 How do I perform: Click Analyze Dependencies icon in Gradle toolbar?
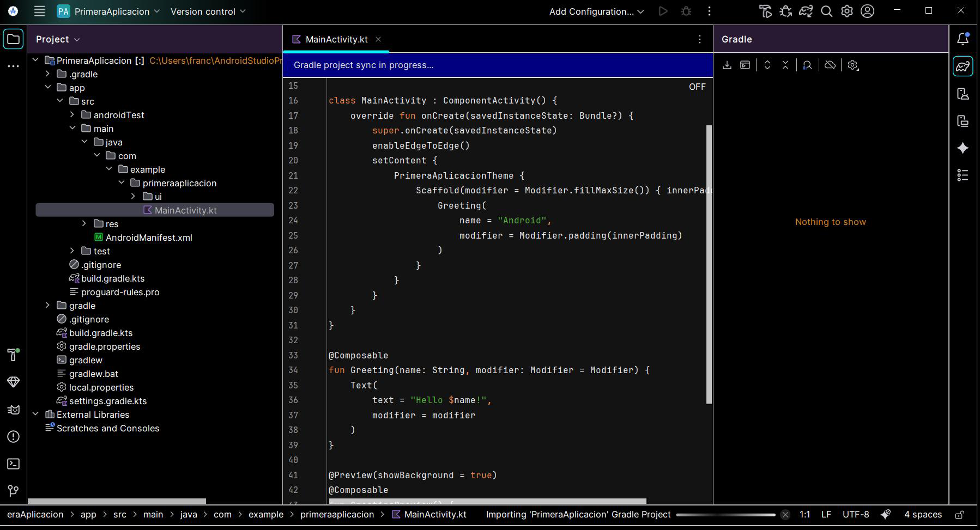pos(808,65)
